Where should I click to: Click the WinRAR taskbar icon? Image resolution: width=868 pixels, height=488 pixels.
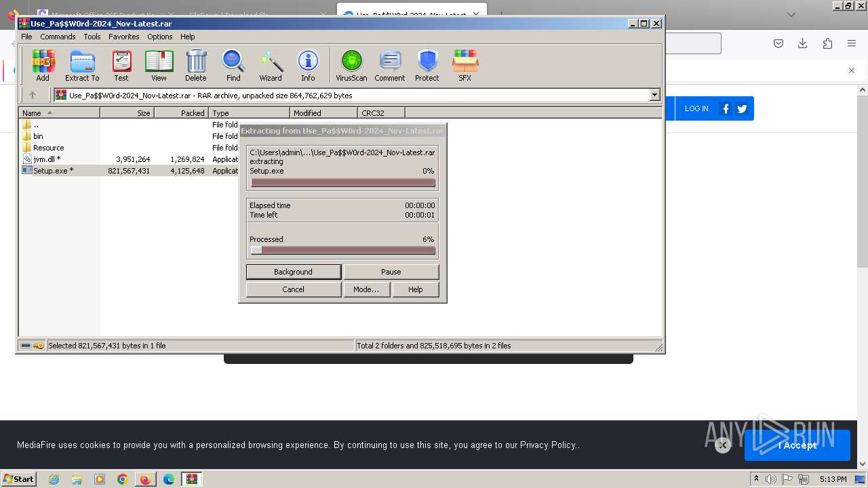(x=192, y=479)
